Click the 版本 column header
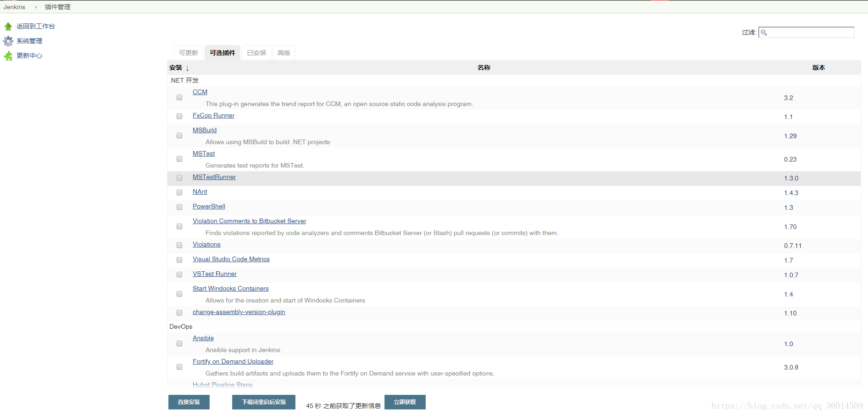This screenshot has width=868, height=415. (x=819, y=67)
